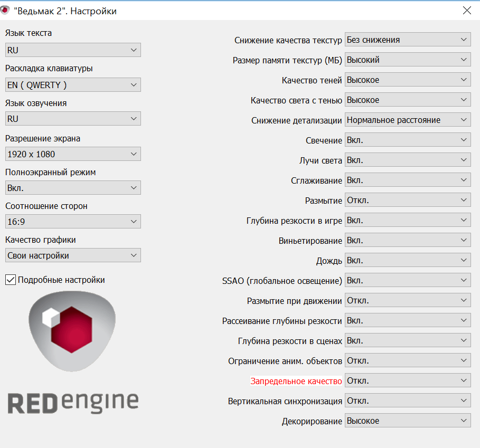480x448 pixels.
Task: Expand the Рассеивание глубины резкости dropdown
Action: (x=408, y=320)
